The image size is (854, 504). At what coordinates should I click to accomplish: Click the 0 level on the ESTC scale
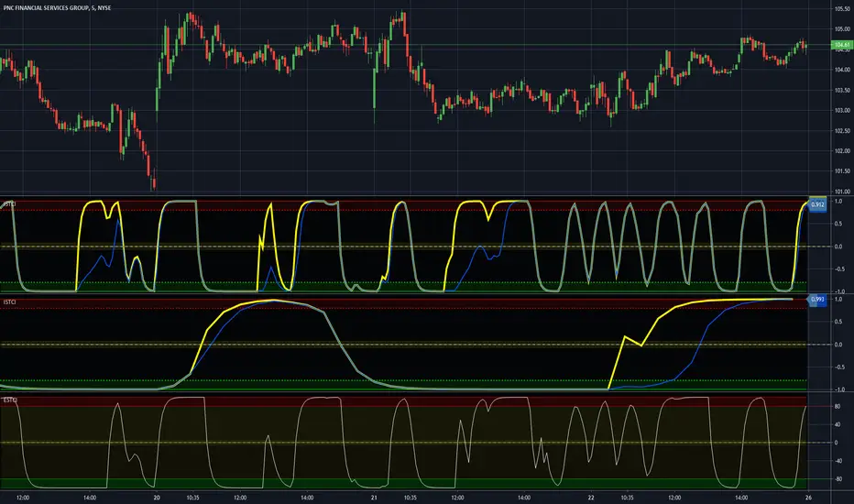[x=837, y=443]
